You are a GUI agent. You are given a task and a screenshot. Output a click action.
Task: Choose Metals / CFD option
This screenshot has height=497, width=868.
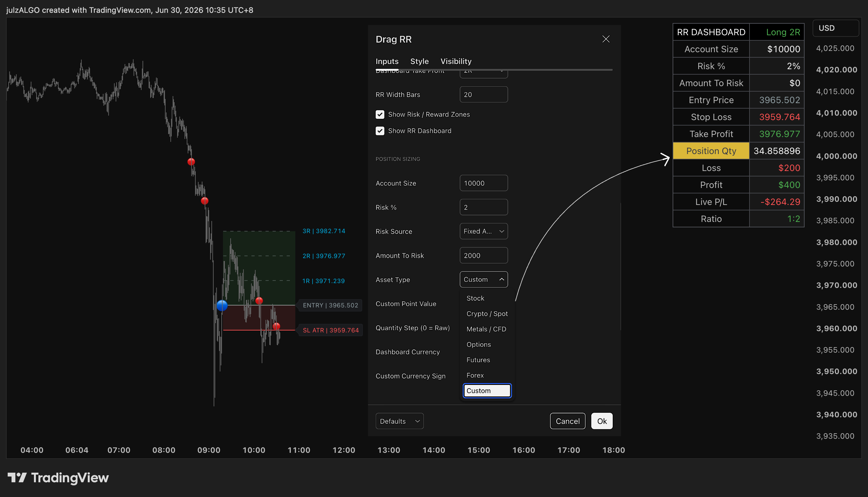pyautogui.click(x=487, y=329)
